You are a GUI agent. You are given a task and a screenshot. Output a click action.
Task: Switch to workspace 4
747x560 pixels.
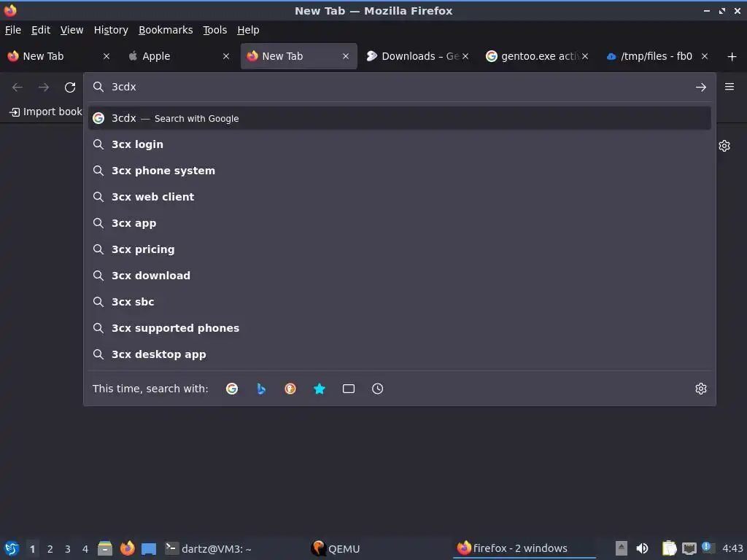point(85,549)
